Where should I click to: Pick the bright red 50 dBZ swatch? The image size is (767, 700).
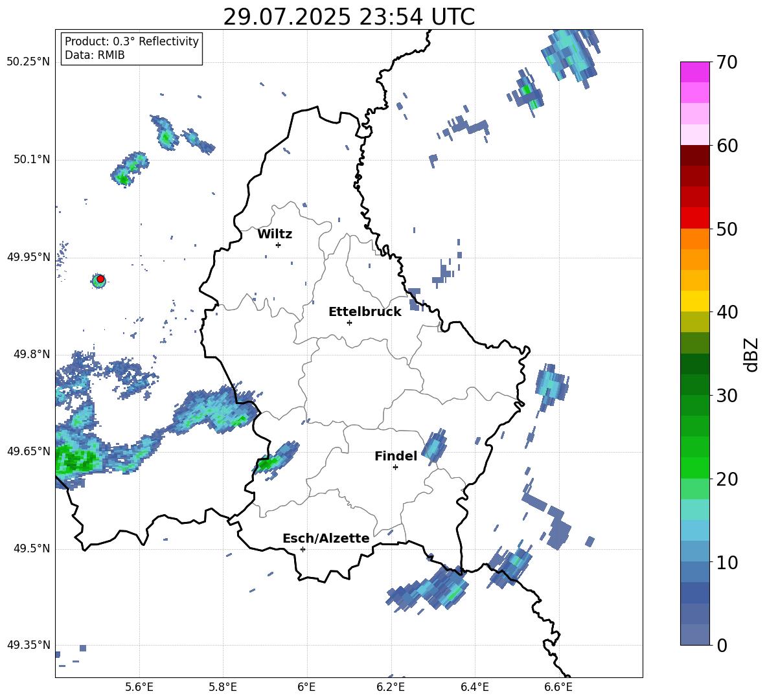(x=694, y=218)
